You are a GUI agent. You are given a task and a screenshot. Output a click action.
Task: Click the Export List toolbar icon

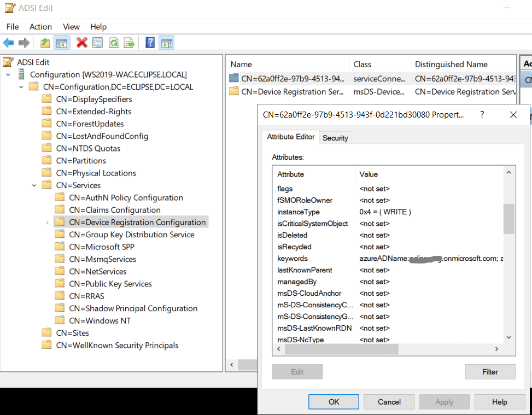129,43
